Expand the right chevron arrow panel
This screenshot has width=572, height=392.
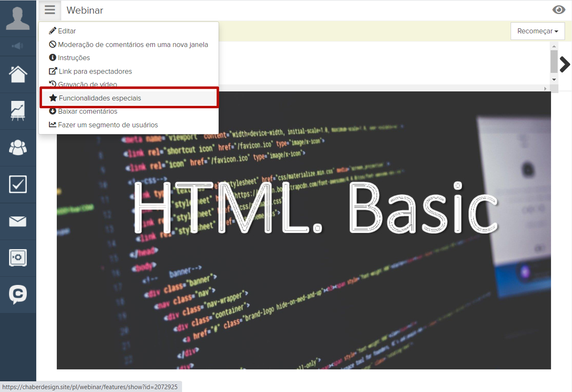pyautogui.click(x=565, y=64)
